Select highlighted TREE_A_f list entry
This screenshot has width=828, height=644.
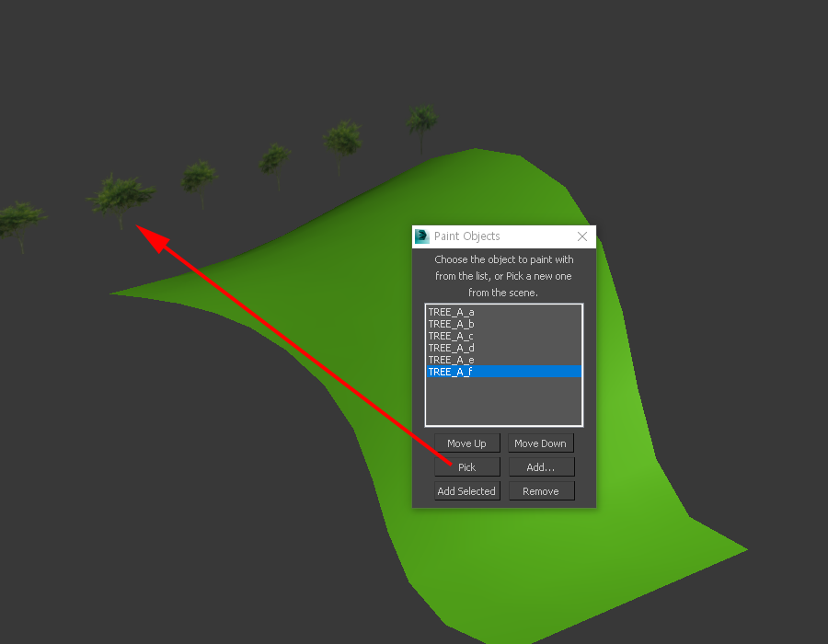(504, 372)
